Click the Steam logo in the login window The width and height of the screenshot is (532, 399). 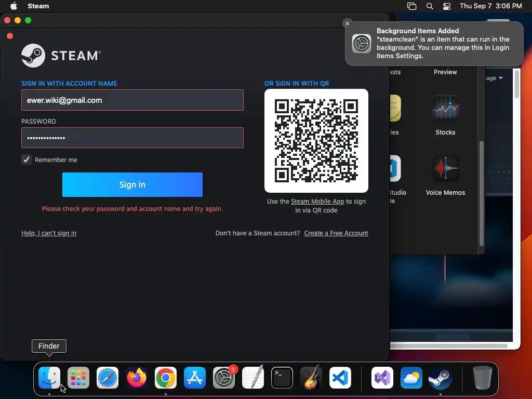[x=61, y=55]
